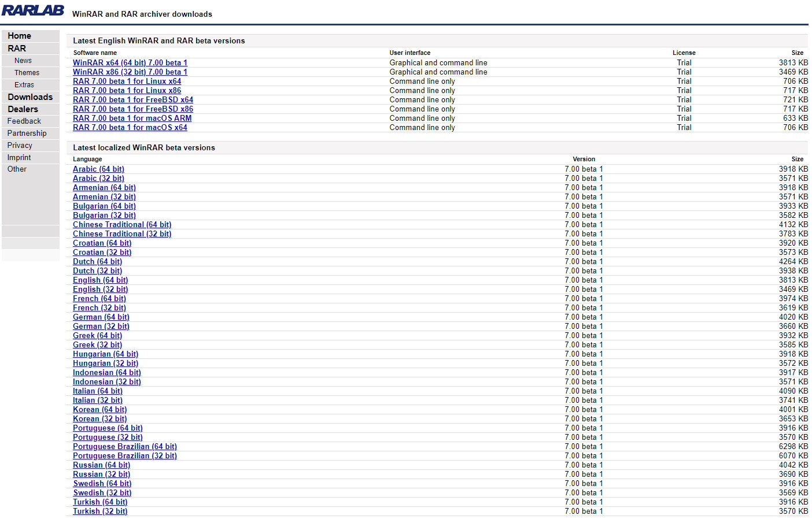This screenshot has width=812, height=519.
Task: Select Extras from the sidebar
Action: click(x=24, y=85)
